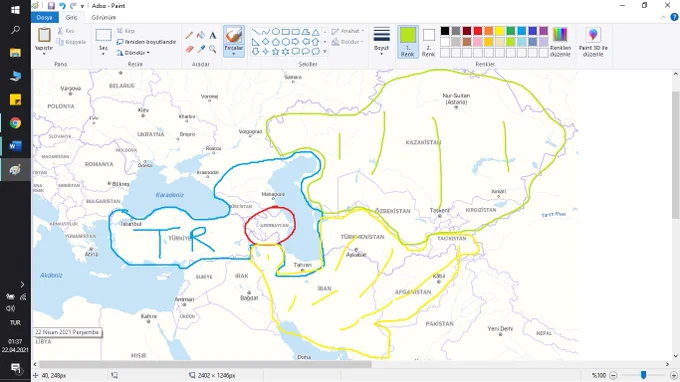Click the vertical scrollbar thumb

coord(675,155)
